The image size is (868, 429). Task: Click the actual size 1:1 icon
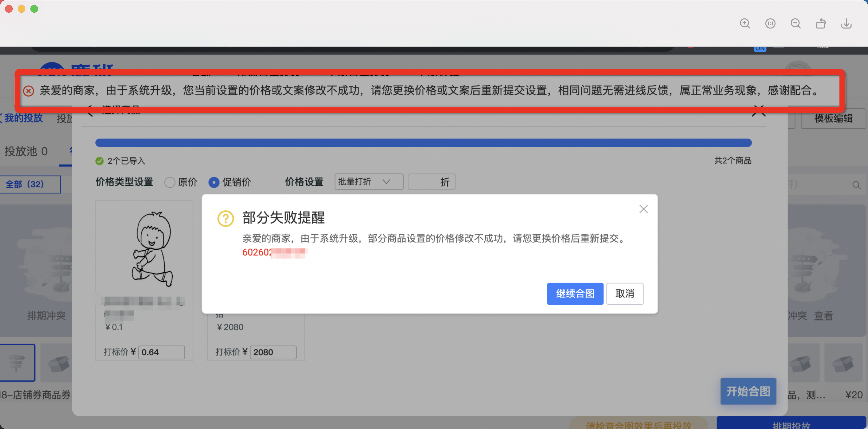pyautogui.click(x=770, y=23)
